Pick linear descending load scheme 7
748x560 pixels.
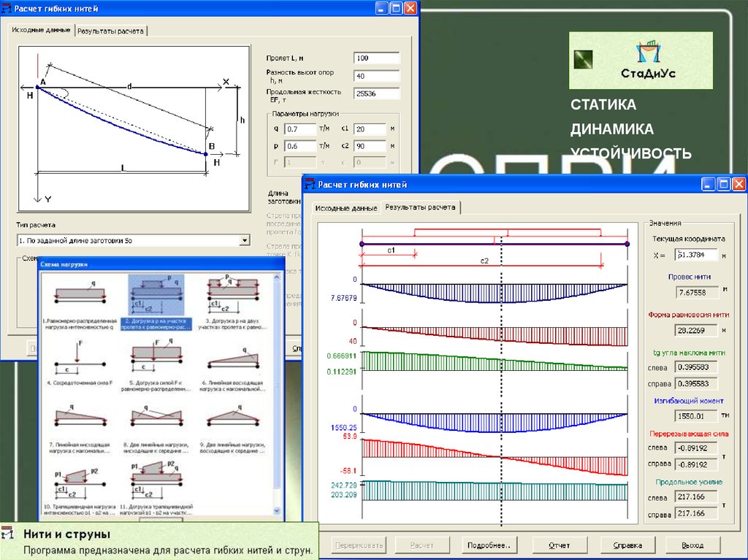(80, 418)
